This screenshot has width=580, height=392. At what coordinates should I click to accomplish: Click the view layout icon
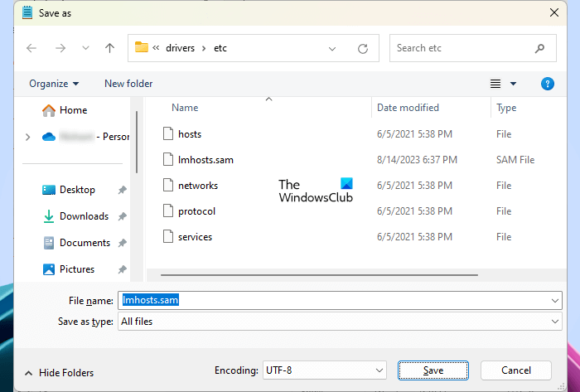click(495, 84)
